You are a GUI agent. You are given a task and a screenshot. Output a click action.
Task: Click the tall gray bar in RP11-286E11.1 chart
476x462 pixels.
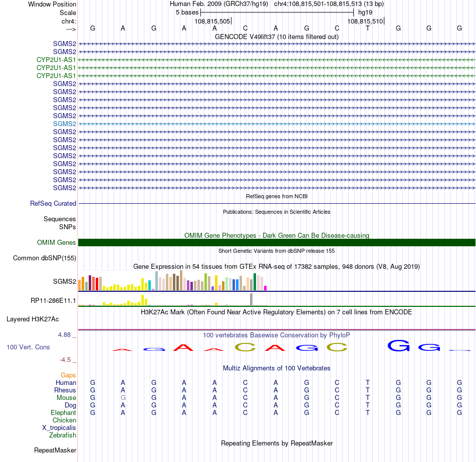coord(251,299)
